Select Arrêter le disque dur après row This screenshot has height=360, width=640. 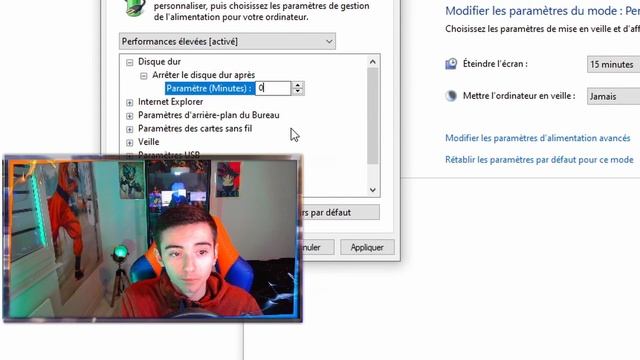point(204,75)
